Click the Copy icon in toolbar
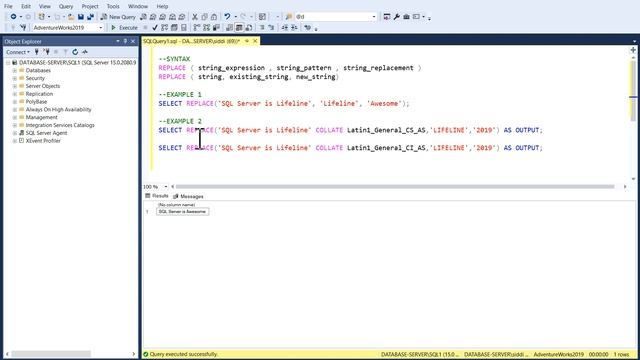 point(204,17)
